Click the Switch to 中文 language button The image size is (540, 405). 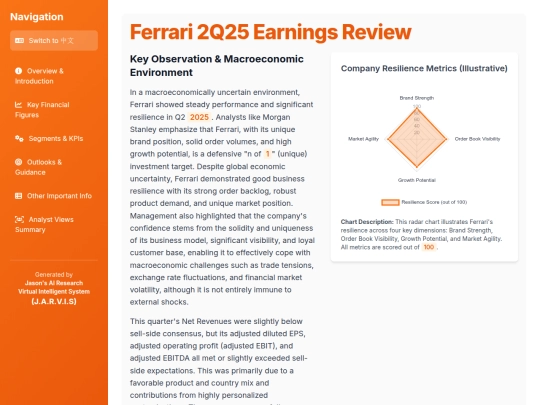coord(54,41)
